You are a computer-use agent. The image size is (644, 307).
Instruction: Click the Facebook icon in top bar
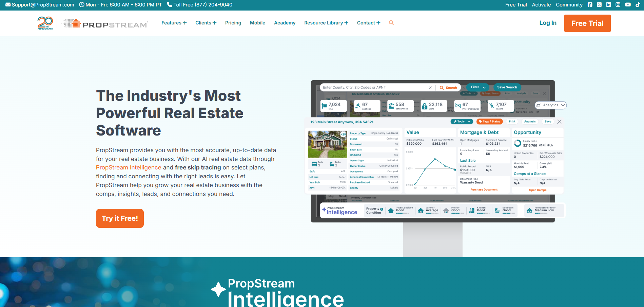pyautogui.click(x=590, y=5)
